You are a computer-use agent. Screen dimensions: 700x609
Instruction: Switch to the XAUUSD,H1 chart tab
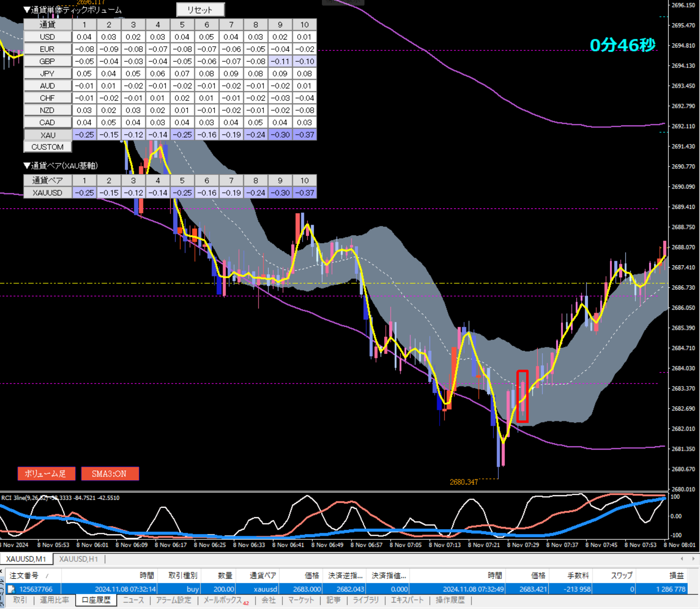click(78, 559)
